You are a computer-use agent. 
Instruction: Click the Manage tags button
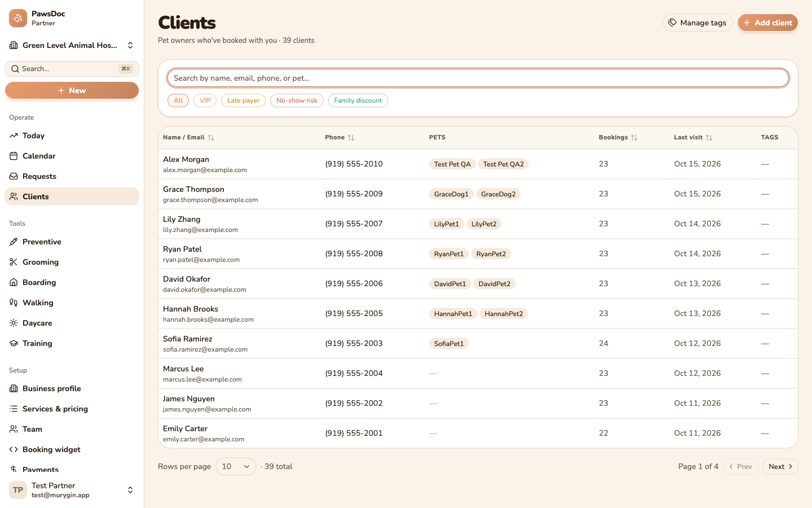coord(698,23)
